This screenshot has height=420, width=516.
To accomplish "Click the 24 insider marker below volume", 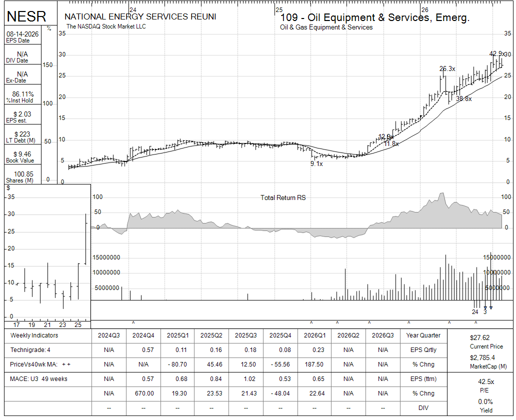I will click(x=475, y=312).
